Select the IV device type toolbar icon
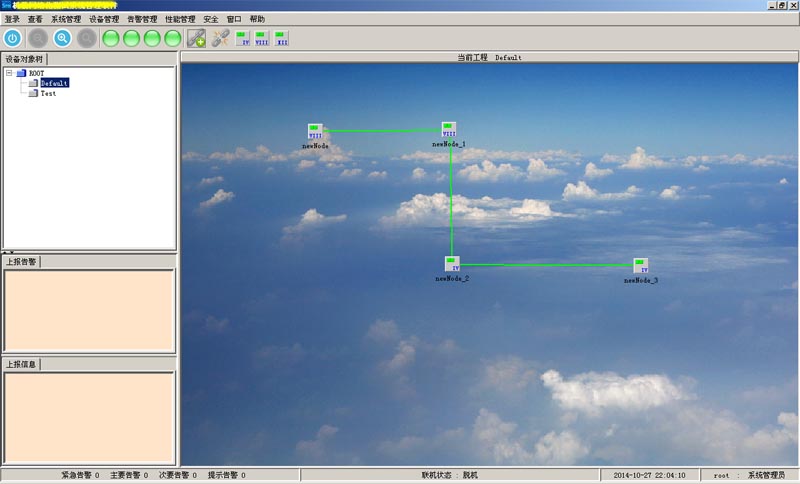Image resolution: width=800 pixels, height=484 pixels. (x=243, y=39)
